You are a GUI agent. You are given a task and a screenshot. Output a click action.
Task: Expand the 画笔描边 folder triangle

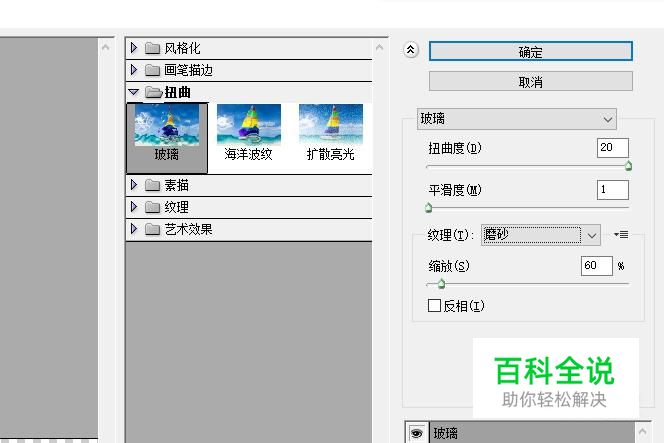(x=134, y=69)
